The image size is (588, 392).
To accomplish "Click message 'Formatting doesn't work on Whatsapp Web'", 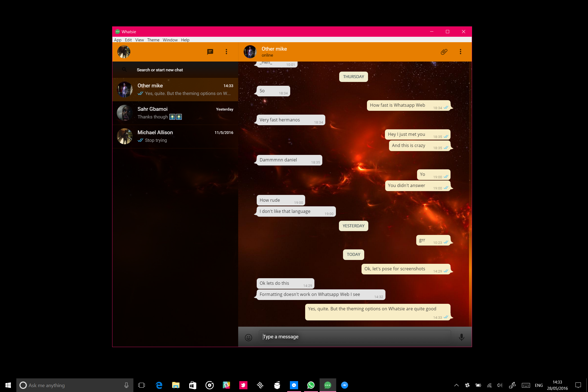I will tap(321, 295).
